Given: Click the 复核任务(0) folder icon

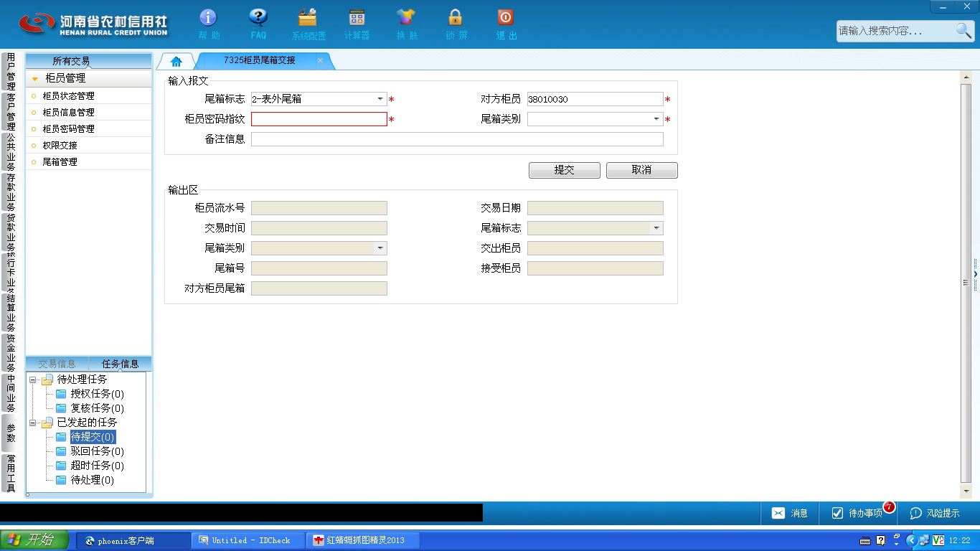Looking at the screenshot, I should click(x=61, y=408).
